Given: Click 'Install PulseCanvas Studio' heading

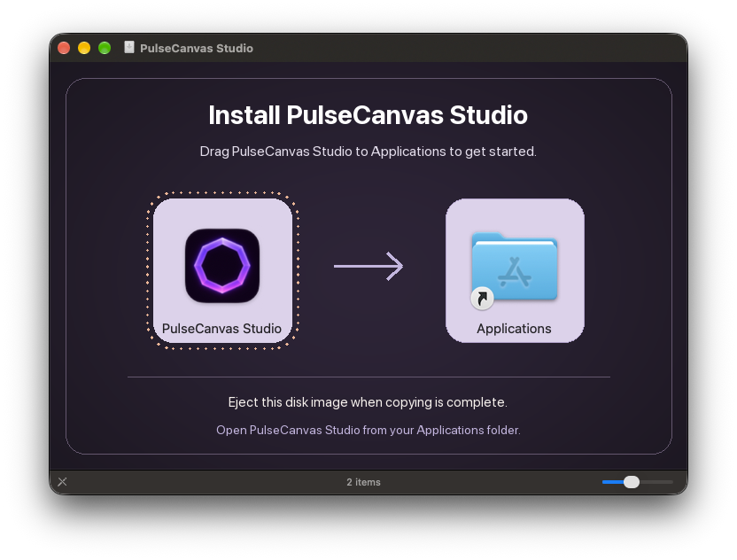Looking at the screenshot, I should pos(368,115).
